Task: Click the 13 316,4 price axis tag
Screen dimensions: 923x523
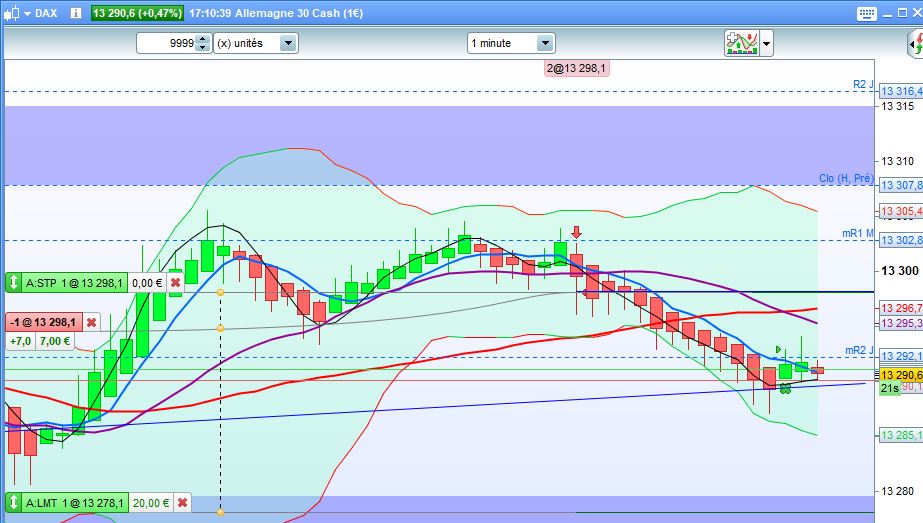Action: 901,91
